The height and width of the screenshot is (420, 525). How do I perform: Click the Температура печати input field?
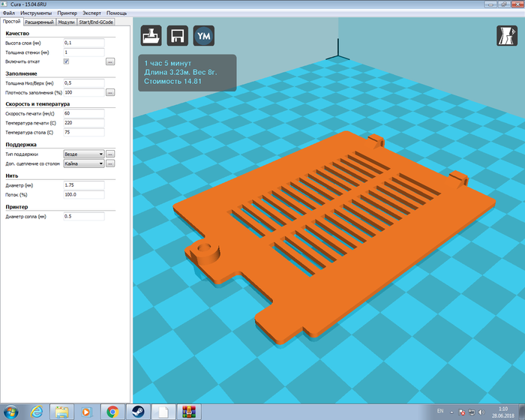pos(83,122)
